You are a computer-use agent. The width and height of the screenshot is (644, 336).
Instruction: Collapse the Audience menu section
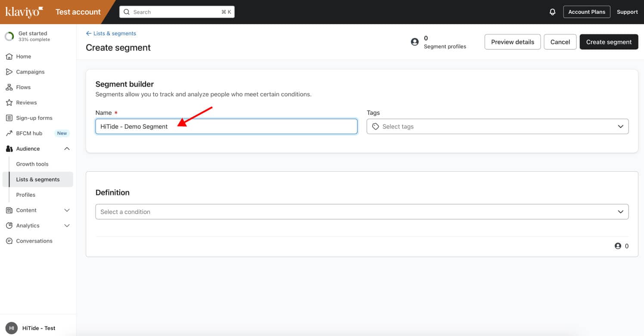pyautogui.click(x=67, y=149)
